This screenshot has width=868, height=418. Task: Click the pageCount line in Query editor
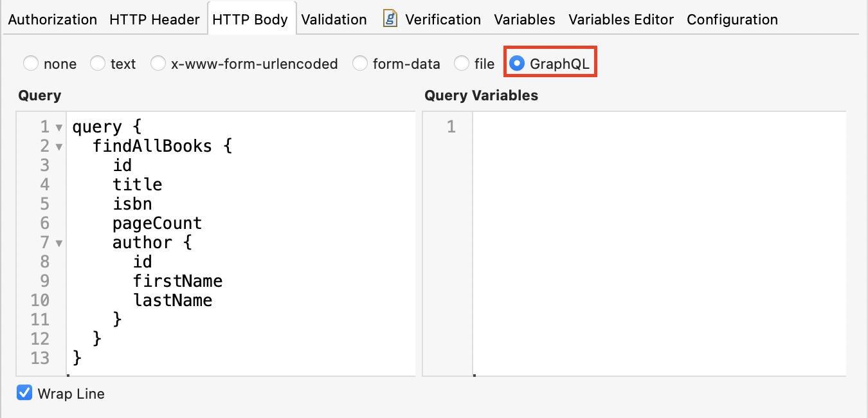(x=158, y=223)
